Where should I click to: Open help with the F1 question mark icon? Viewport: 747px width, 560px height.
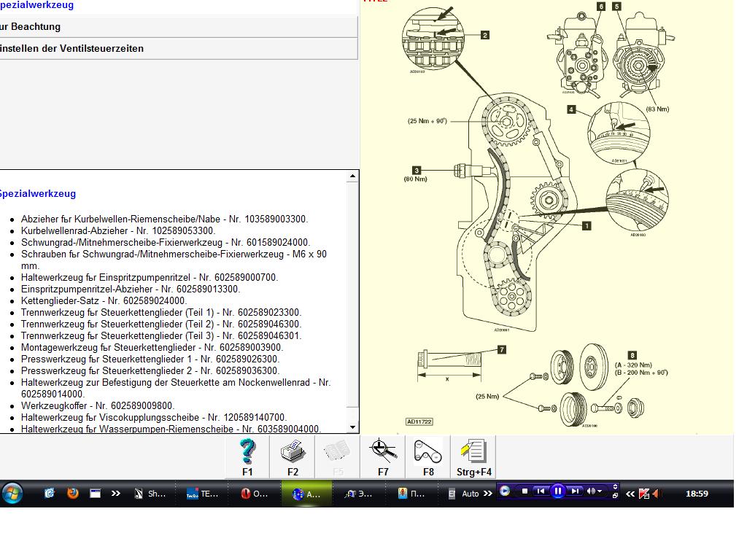click(x=247, y=457)
